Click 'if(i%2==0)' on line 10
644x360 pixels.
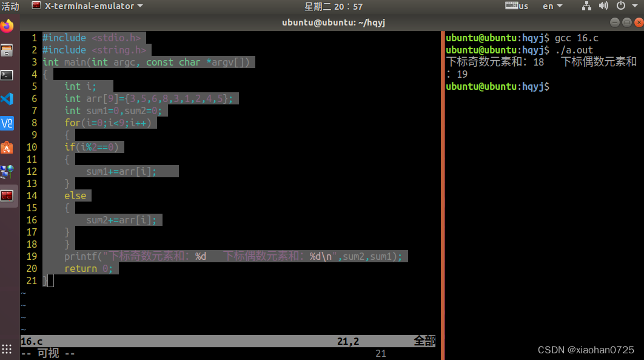[91, 147]
